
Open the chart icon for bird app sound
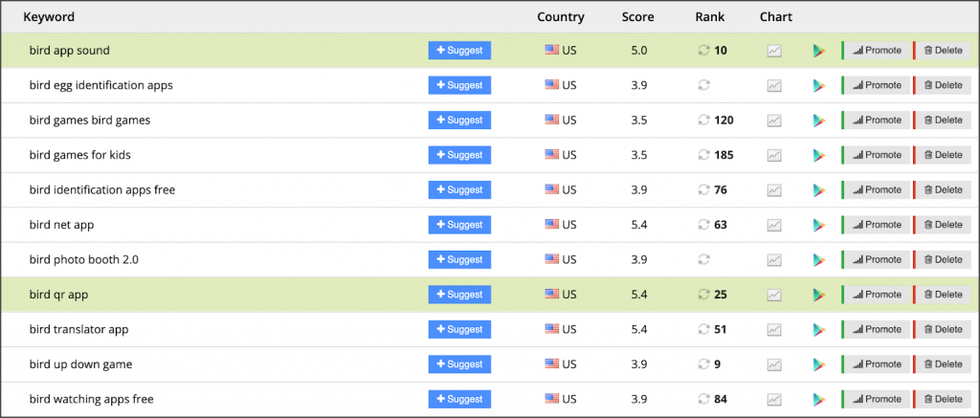(773, 52)
